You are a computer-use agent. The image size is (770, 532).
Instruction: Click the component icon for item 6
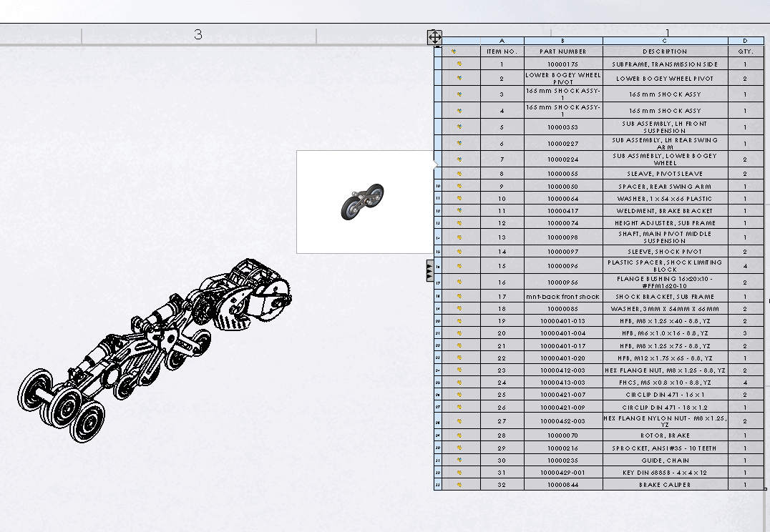[x=459, y=143]
